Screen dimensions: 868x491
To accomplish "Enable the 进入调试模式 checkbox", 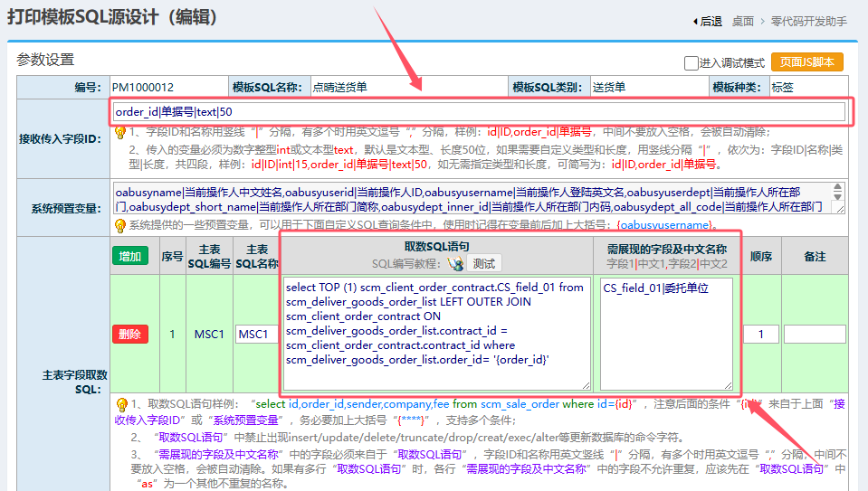I will [x=692, y=63].
